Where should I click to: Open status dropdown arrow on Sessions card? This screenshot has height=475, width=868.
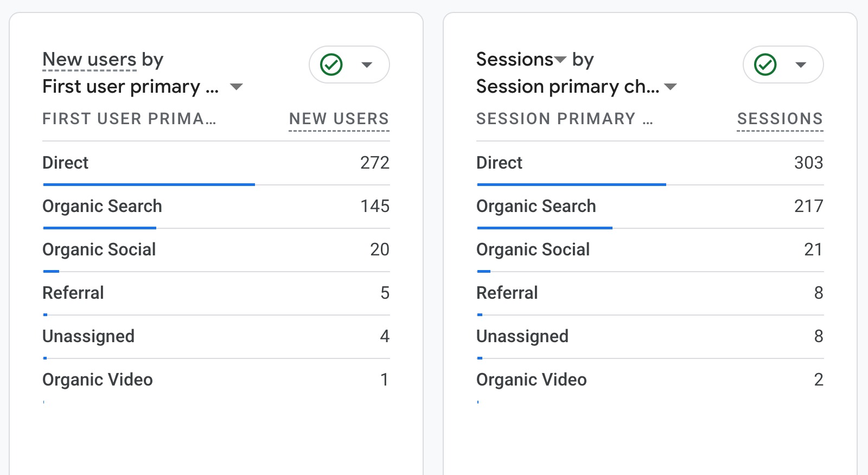click(x=801, y=65)
